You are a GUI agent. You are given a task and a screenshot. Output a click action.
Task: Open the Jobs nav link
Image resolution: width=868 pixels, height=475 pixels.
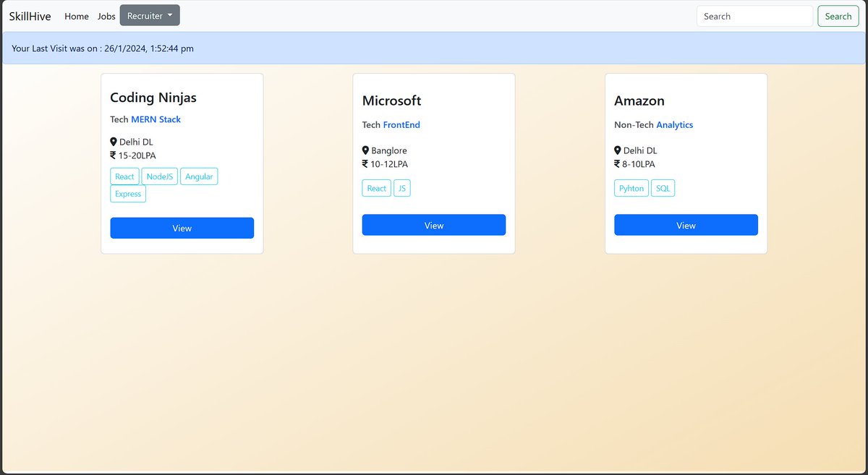[106, 16]
